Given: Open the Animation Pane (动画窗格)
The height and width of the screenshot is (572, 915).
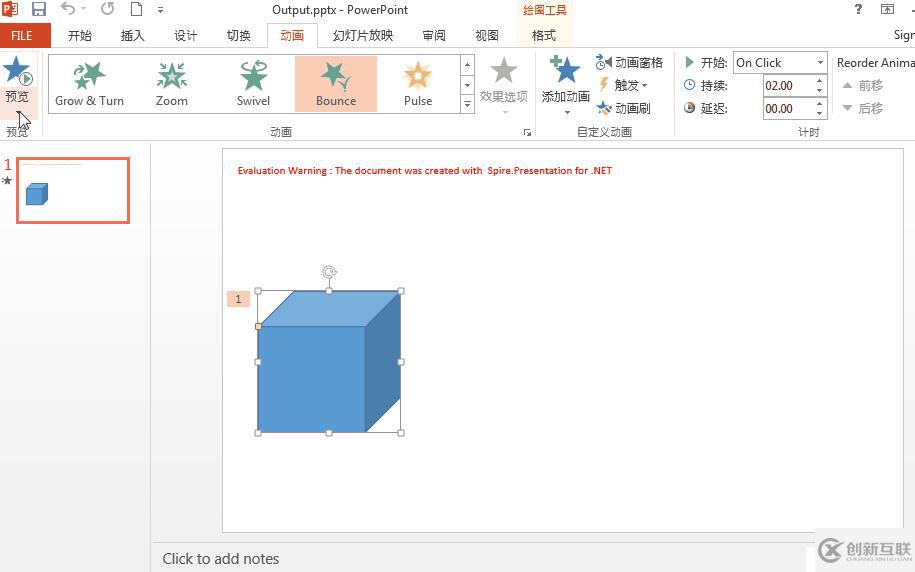Looking at the screenshot, I should click(x=630, y=62).
